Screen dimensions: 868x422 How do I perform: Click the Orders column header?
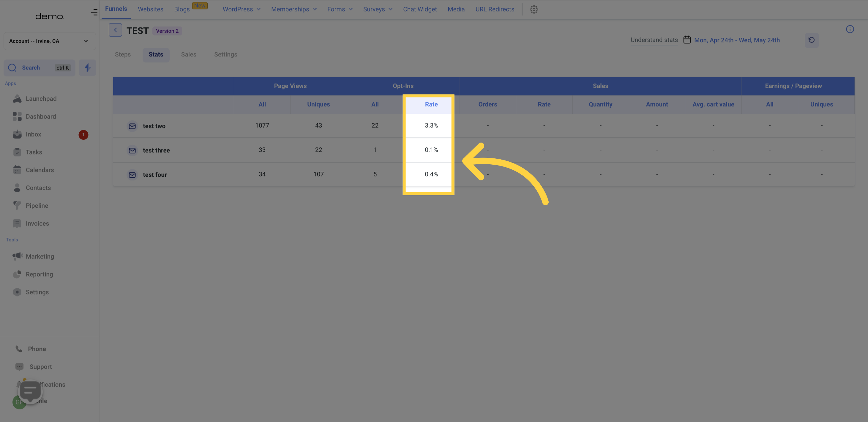click(487, 105)
